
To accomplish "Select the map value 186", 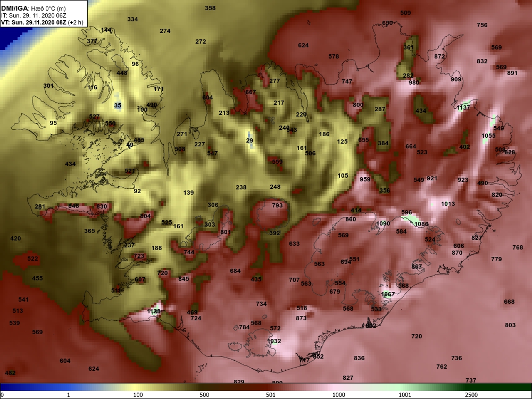I will [x=324, y=134].
